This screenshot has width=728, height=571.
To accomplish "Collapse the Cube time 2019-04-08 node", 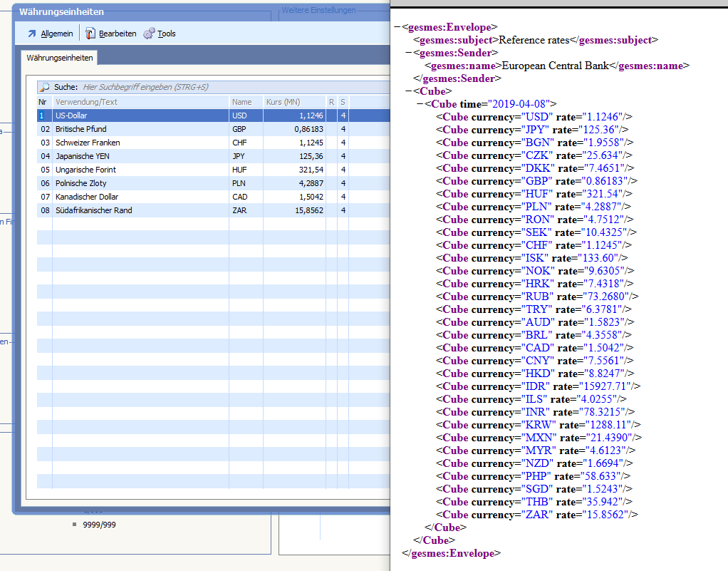I will tap(420, 104).
